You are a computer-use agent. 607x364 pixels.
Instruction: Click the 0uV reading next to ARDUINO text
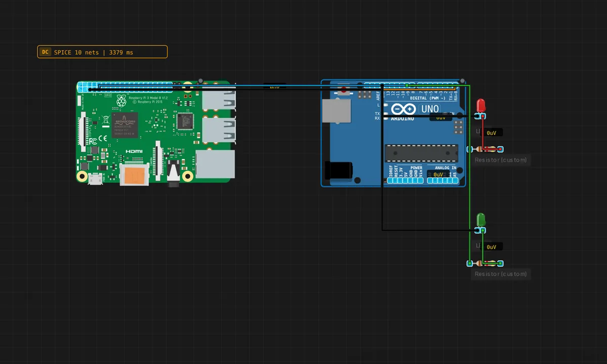tap(441, 117)
